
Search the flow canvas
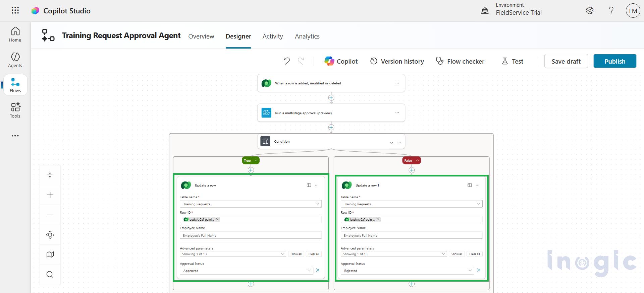(50, 275)
